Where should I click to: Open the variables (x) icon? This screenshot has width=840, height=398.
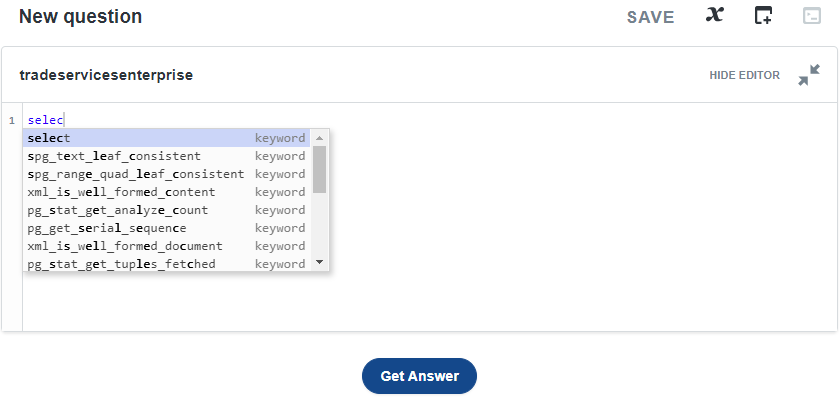(714, 15)
